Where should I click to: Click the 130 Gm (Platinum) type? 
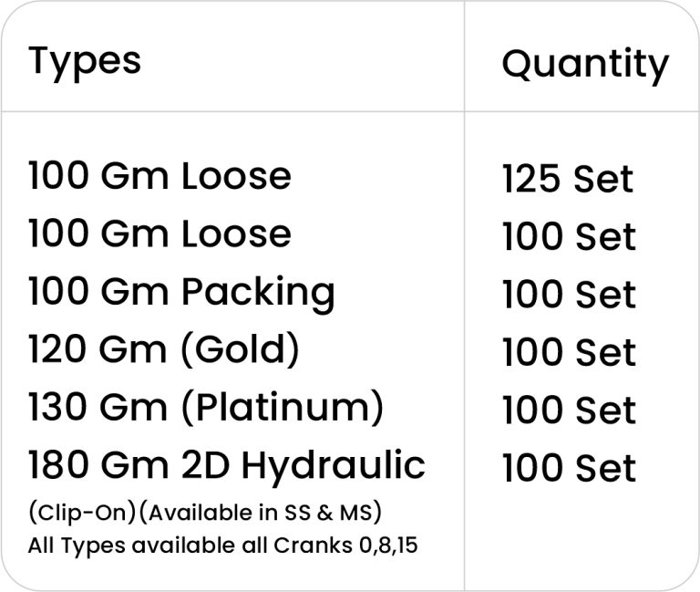tap(205, 409)
